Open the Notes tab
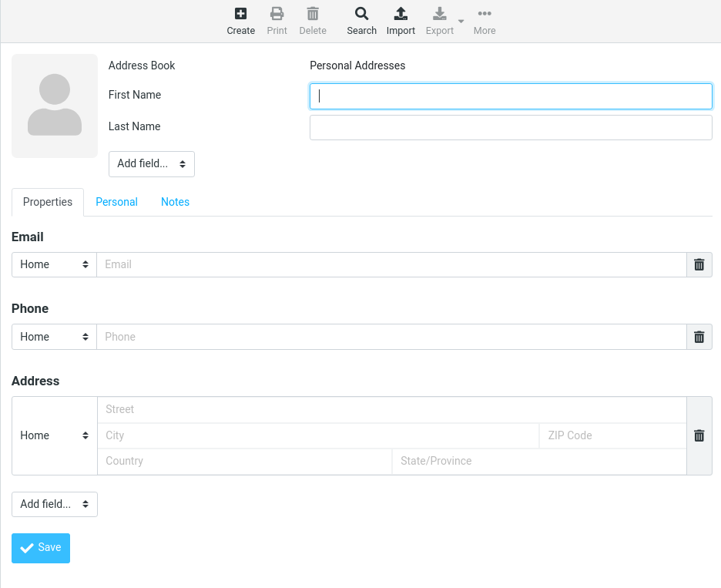 (175, 202)
